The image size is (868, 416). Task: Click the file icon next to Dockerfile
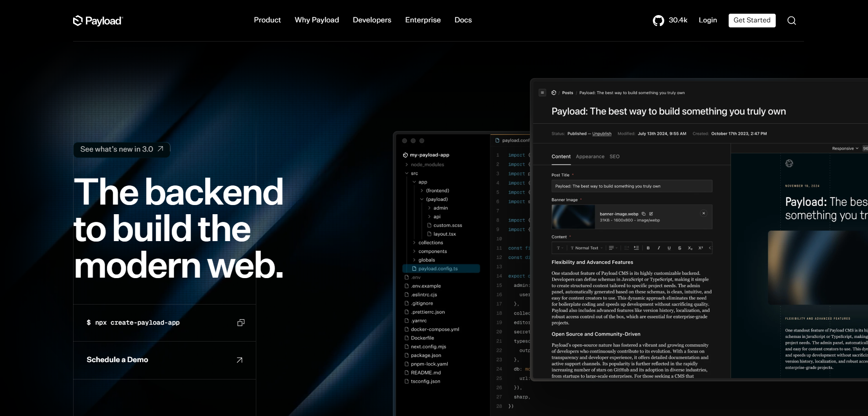(x=407, y=338)
